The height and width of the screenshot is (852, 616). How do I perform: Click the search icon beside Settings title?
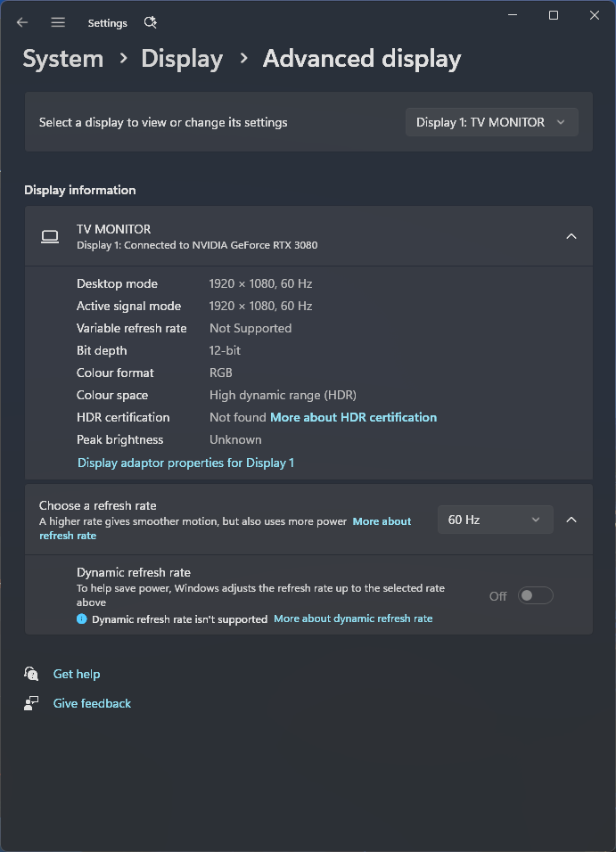tap(150, 22)
